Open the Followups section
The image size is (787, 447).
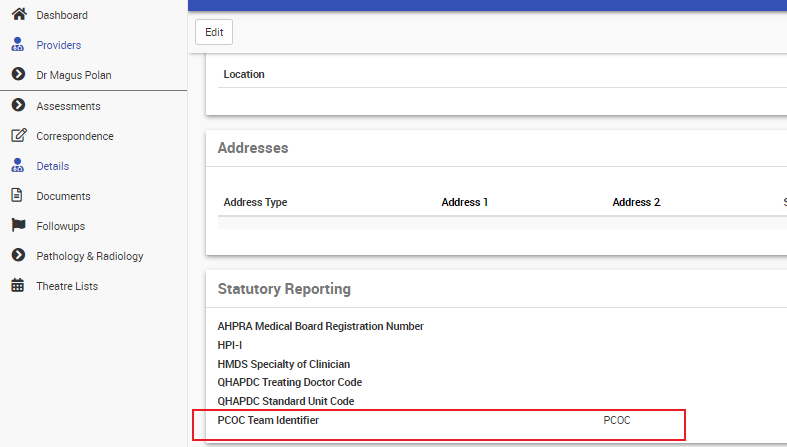pyautogui.click(x=61, y=226)
